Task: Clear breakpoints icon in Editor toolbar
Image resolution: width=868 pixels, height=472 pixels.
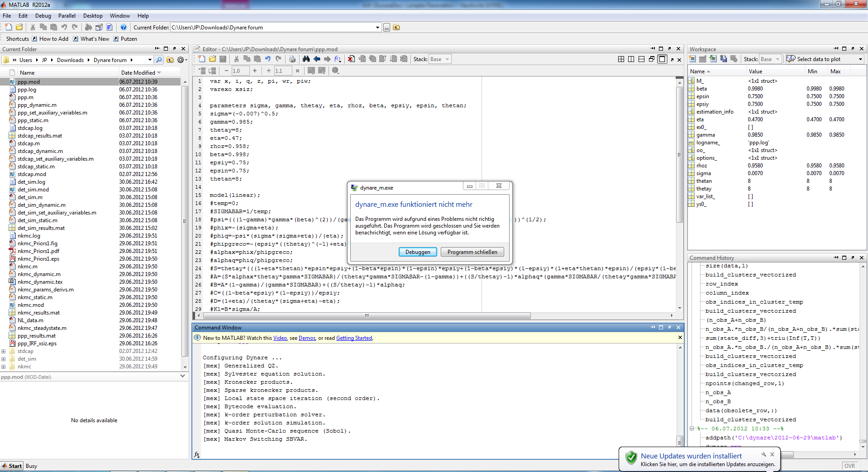Action: tap(351, 59)
